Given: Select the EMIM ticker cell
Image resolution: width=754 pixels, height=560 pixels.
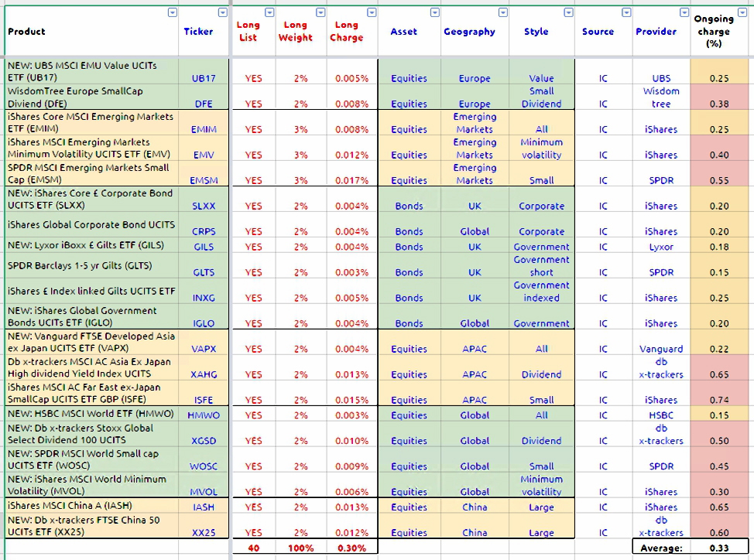Looking at the screenshot, I should point(204,122).
